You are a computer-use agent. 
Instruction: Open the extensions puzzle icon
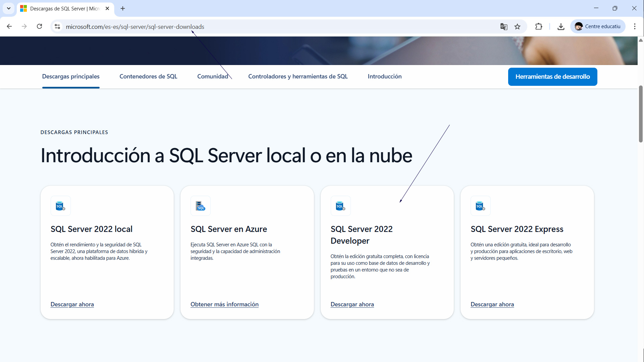pos(539,26)
